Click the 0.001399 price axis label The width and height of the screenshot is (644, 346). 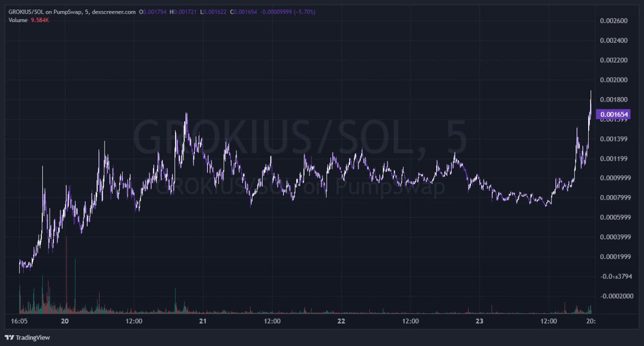(613, 139)
